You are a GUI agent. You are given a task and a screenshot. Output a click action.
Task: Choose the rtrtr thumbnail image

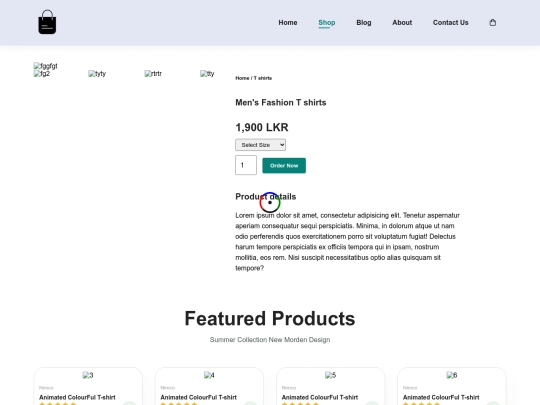pos(153,74)
